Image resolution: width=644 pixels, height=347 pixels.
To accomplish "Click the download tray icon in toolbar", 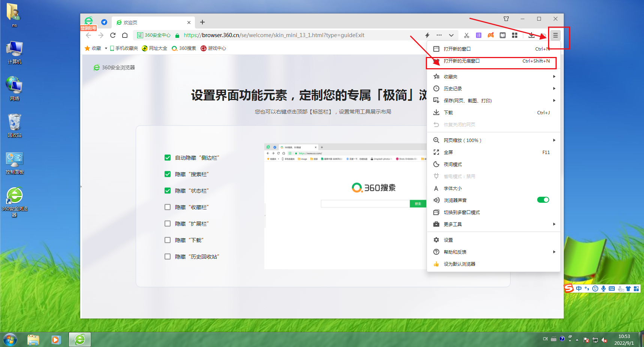I will coord(531,35).
